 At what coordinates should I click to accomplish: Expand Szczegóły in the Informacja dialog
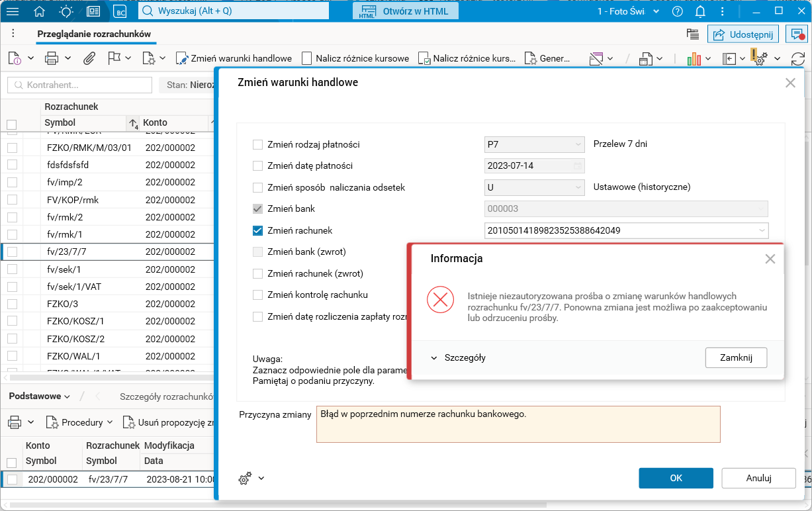[x=458, y=357]
